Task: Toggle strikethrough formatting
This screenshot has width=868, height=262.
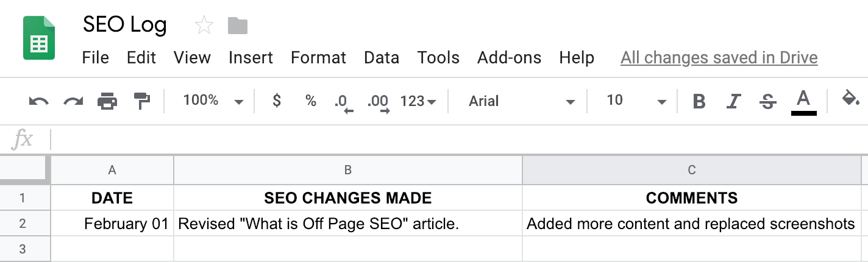Action: coord(768,101)
